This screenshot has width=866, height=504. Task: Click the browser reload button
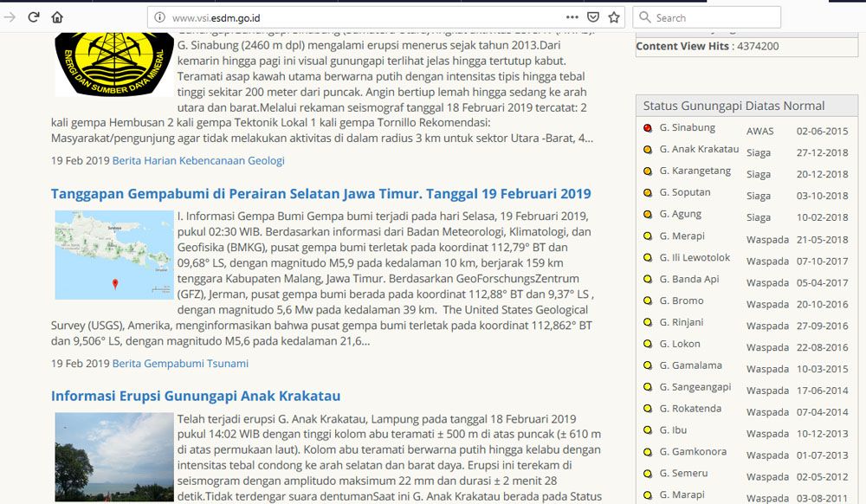tap(34, 17)
